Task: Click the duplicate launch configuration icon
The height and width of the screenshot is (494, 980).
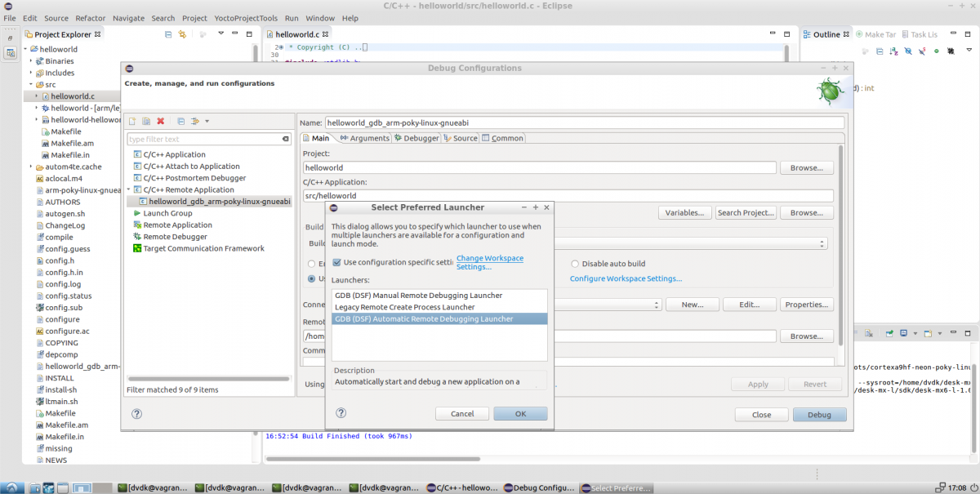Action: click(146, 122)
